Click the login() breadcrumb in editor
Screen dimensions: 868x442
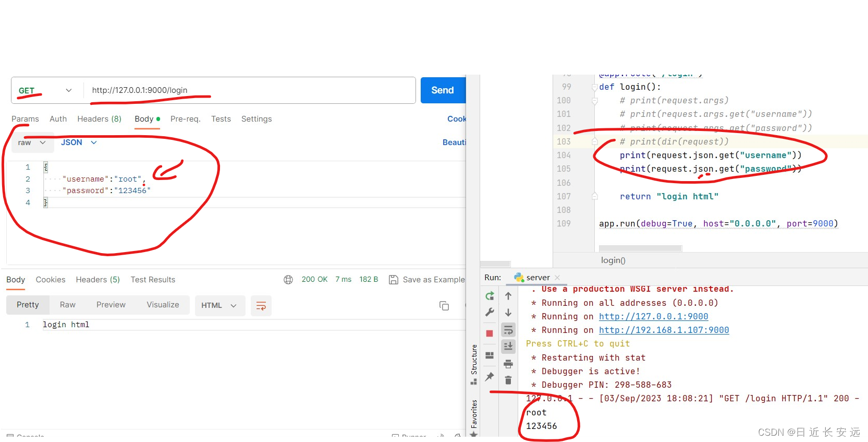(613, 260)
